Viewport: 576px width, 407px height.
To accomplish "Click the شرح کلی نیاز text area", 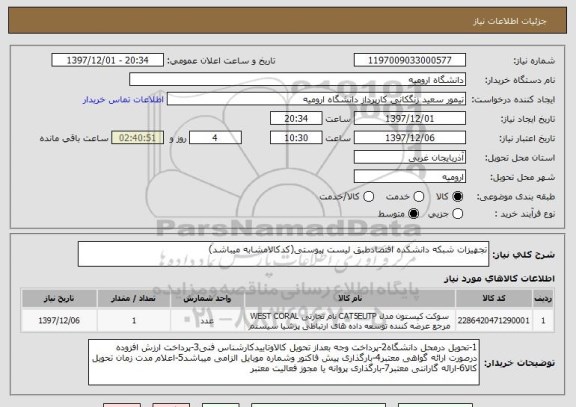I will tap(283, 254).
